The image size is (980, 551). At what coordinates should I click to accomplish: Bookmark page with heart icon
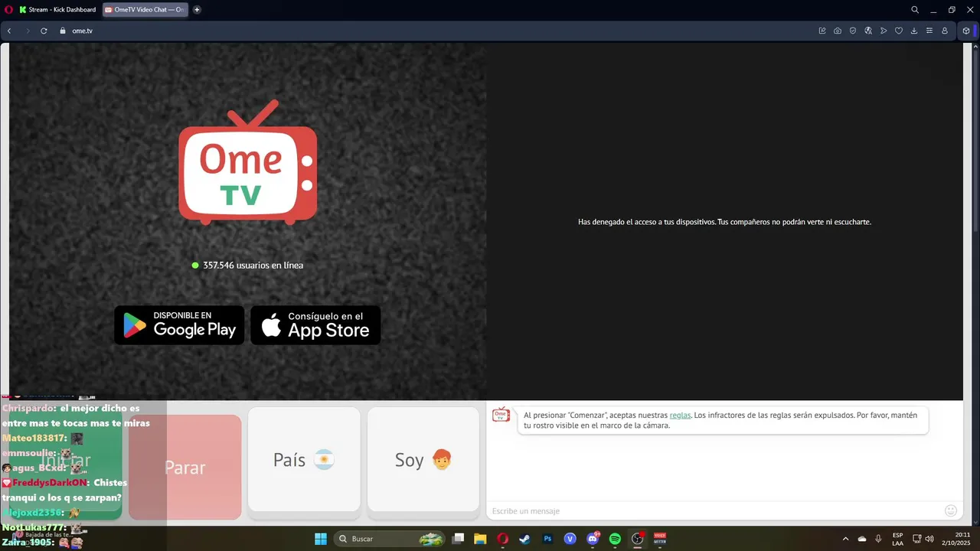click(899, 31)
